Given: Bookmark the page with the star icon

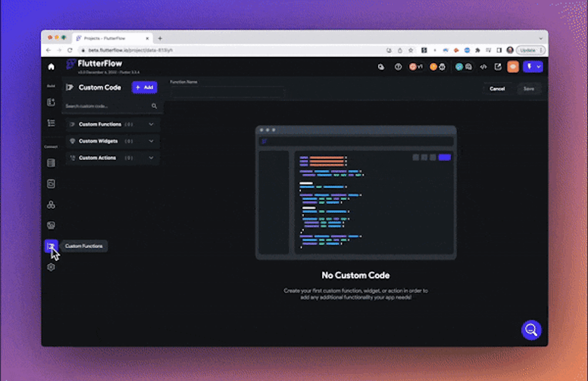Looking at the screenshot, I should [x=410, y=50].
